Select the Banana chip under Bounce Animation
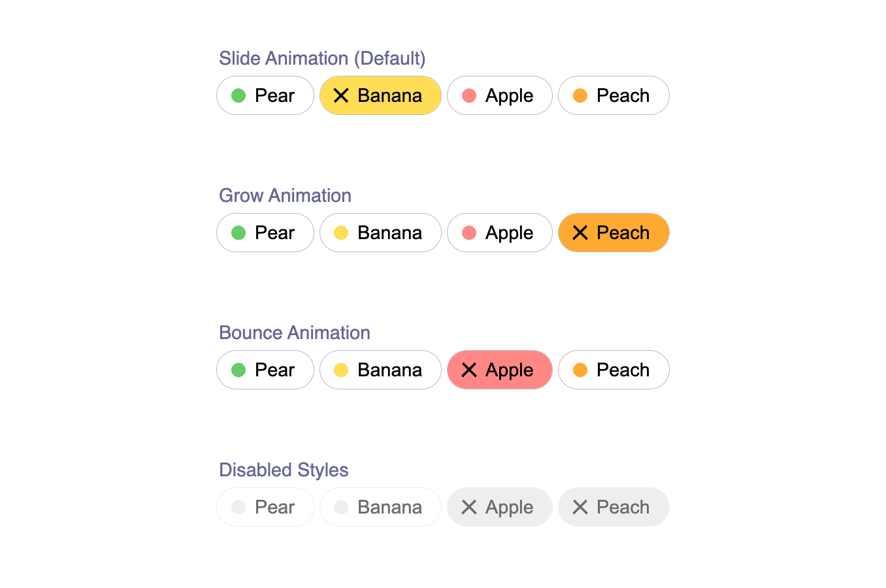 (x=380, y=370)
